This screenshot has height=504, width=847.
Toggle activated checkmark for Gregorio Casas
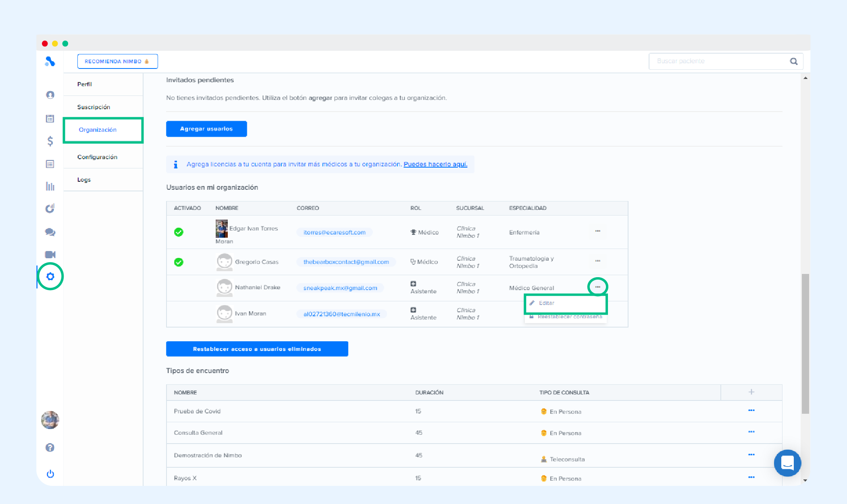179,262
